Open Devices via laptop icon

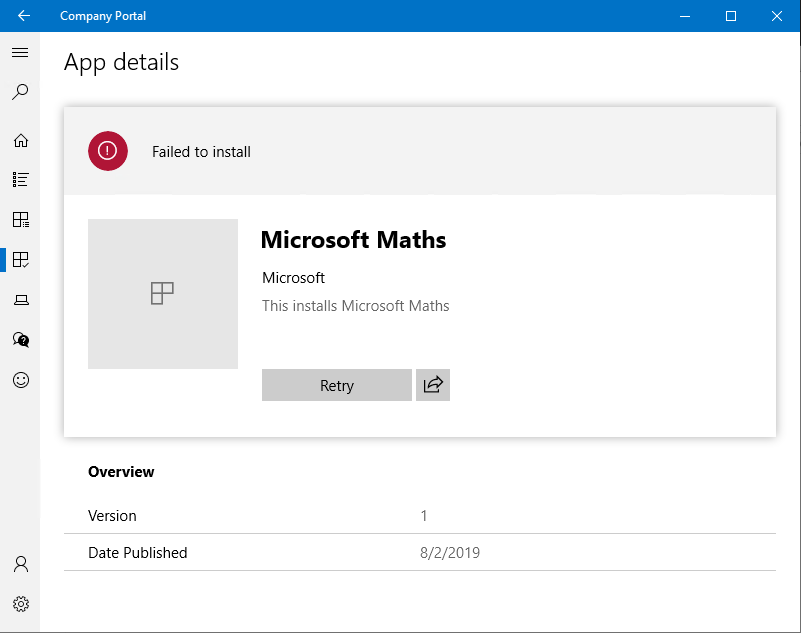[x=21, y=300]
